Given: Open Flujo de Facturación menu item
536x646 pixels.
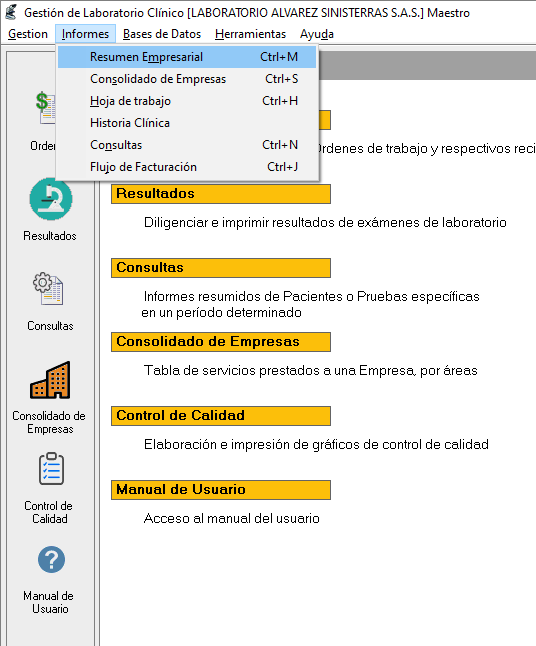Looking at the screenshot, I should 187,167.
